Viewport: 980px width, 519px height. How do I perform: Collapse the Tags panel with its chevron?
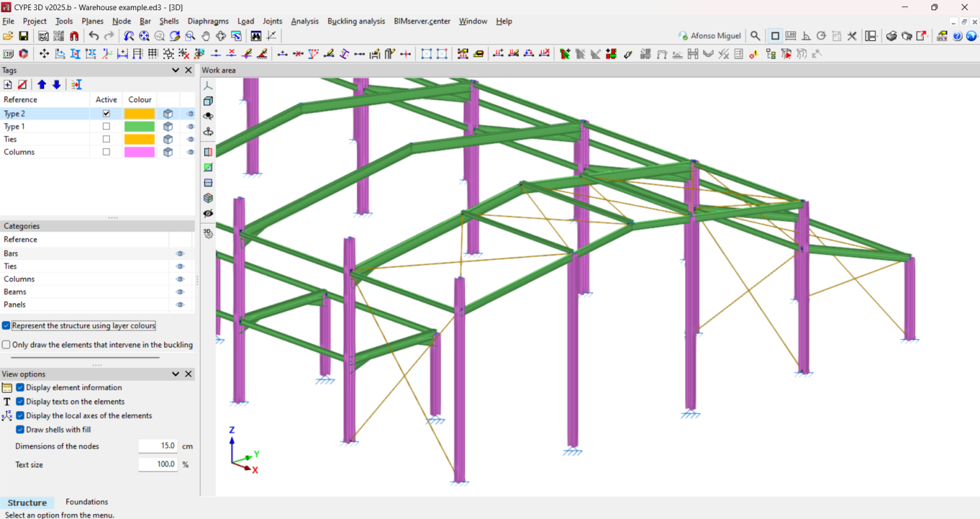(175, 70)
